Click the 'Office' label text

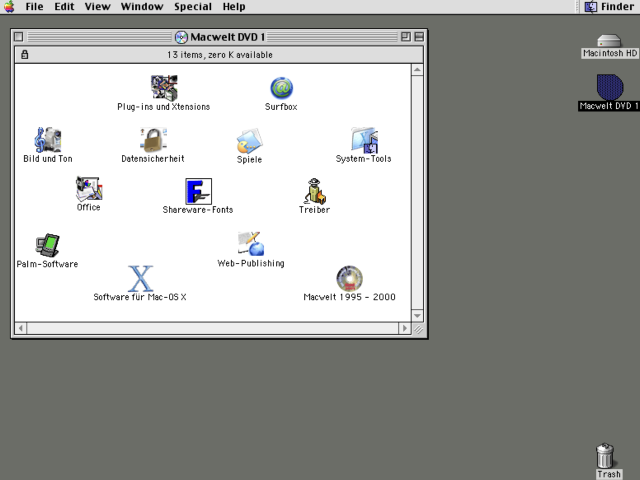click(89, 207)
